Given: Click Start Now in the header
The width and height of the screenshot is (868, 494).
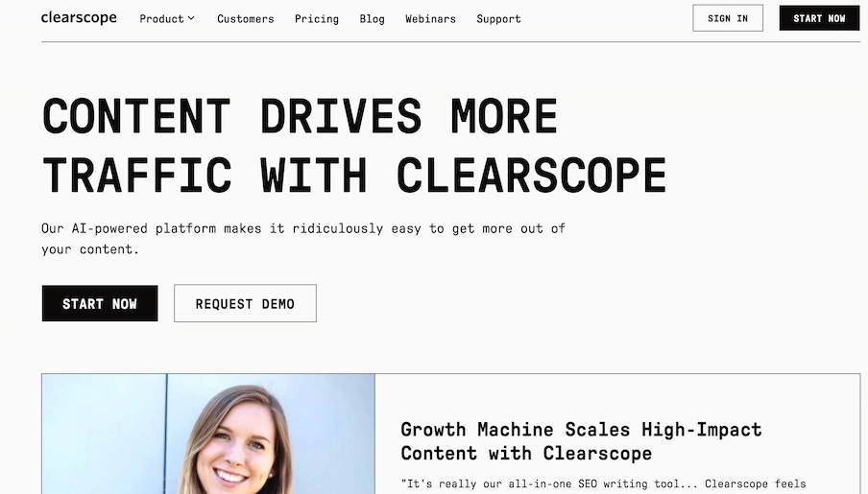Looking at the screenshot, I should (819, 18).
